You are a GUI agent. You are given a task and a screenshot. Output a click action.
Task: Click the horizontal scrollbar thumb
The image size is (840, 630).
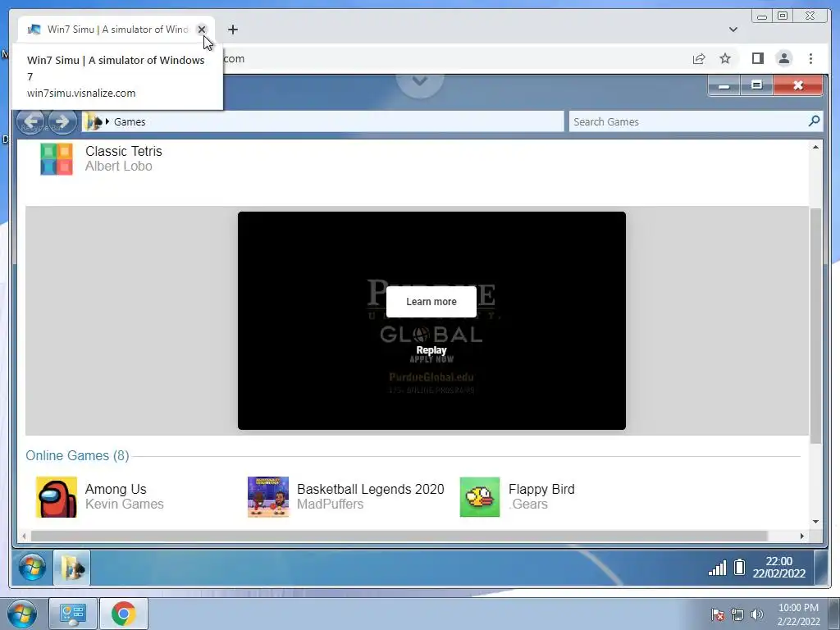[399, 536]
